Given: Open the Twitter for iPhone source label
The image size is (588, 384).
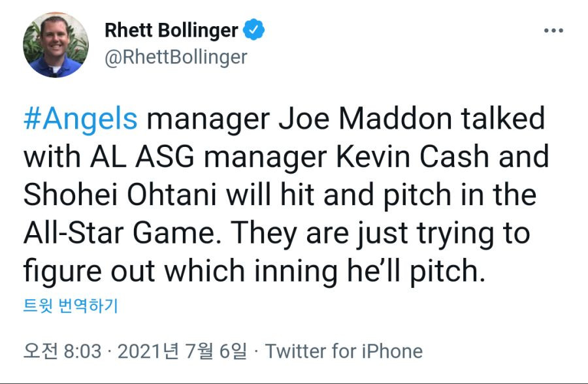Looking at the screenshot, I should pos(344,351).
